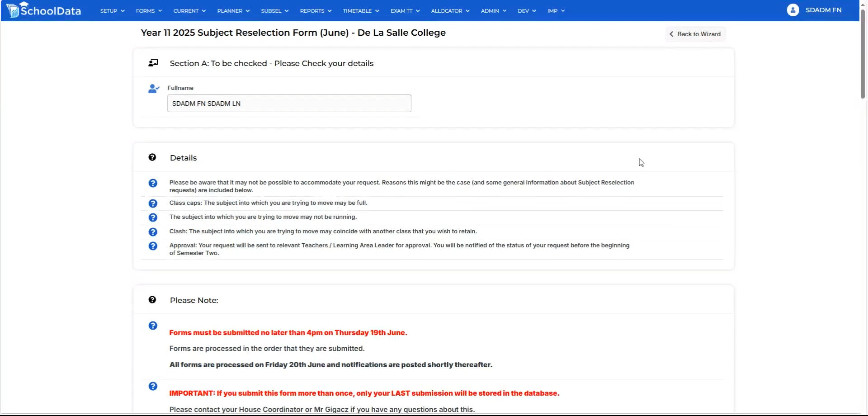
Task: Click the Section A 'Please Check your details' heading
Action: pos(272,63)
